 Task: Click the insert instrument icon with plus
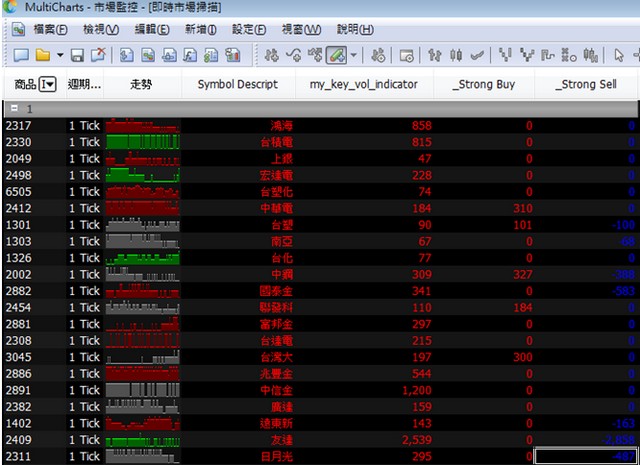tap(272, 55)
